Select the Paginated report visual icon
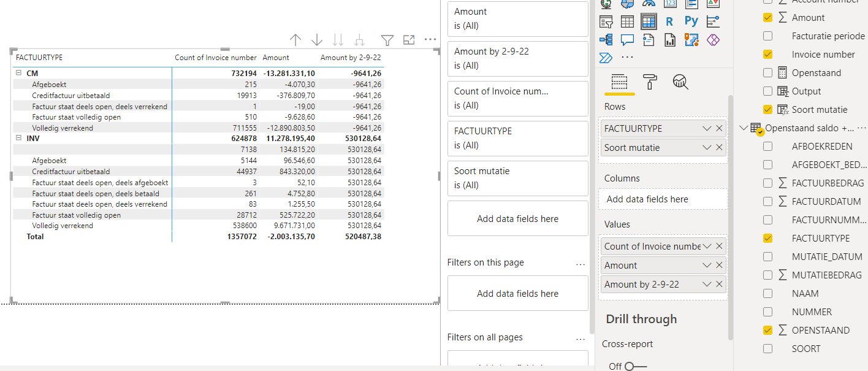The image size is (868, 371). pyautogui.click(x=669, y=40)
